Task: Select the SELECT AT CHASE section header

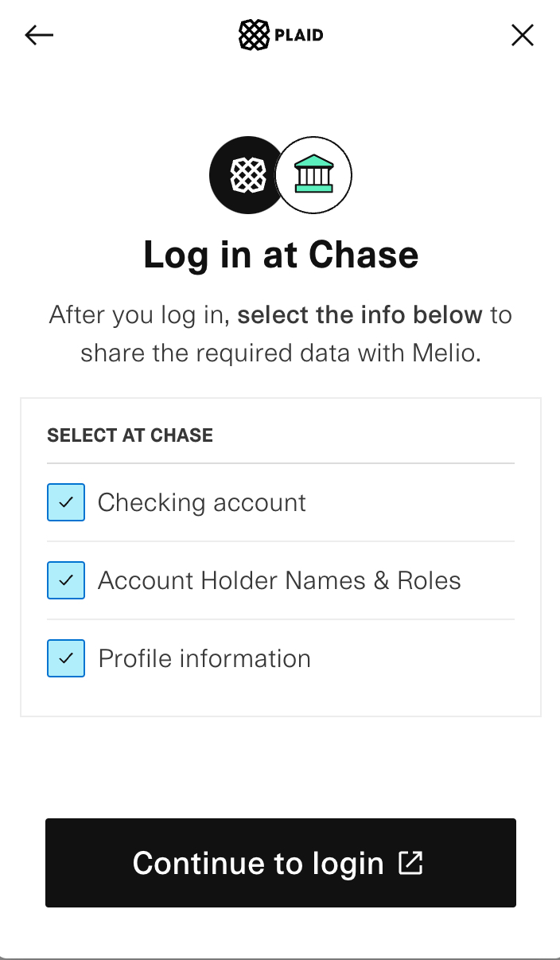Action: 130,435
